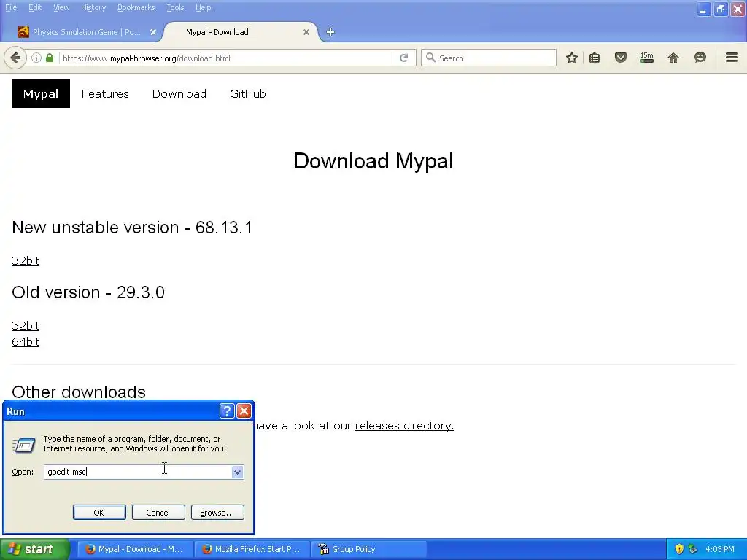The image size is (747, 560).
Task: Click the Run dialog help question button
Action: click(227, 411)
